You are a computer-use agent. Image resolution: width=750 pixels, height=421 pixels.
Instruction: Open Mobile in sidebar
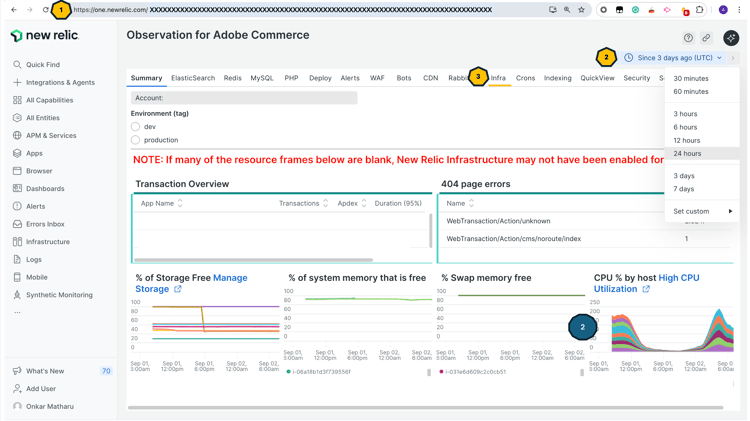(30, 277)
